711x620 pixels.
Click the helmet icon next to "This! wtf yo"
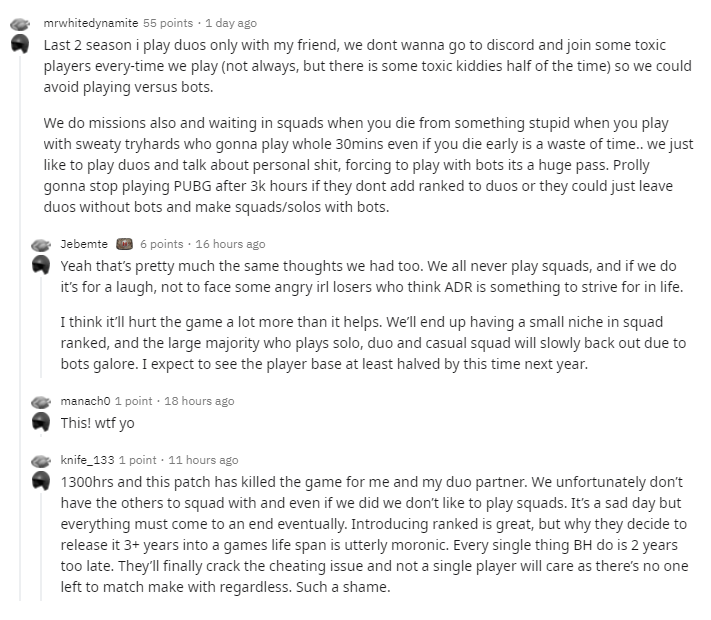[40, 422]
